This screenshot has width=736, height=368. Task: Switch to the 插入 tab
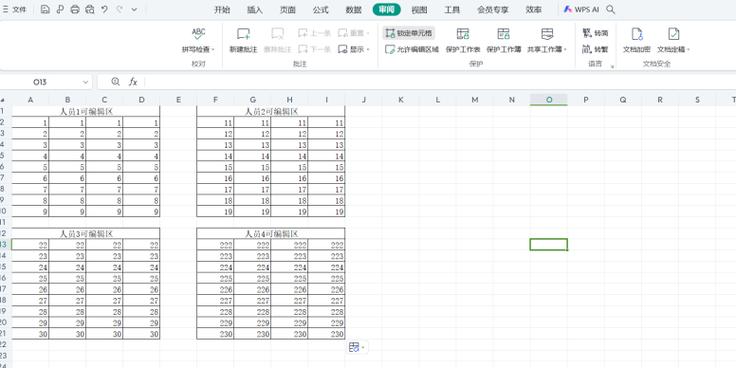click(255, 10)
